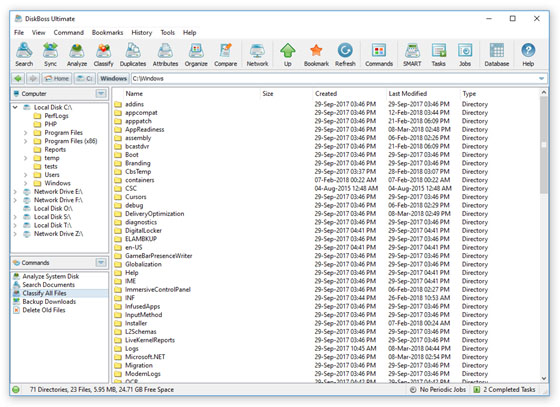
Task: Click the 2 Completed Tasks status entry
Action: (505, 390)
